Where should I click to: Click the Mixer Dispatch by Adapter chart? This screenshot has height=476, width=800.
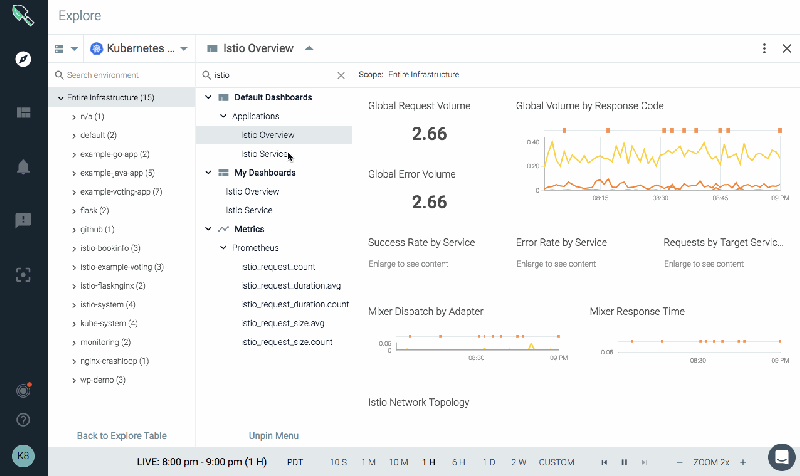click(473, 346)
